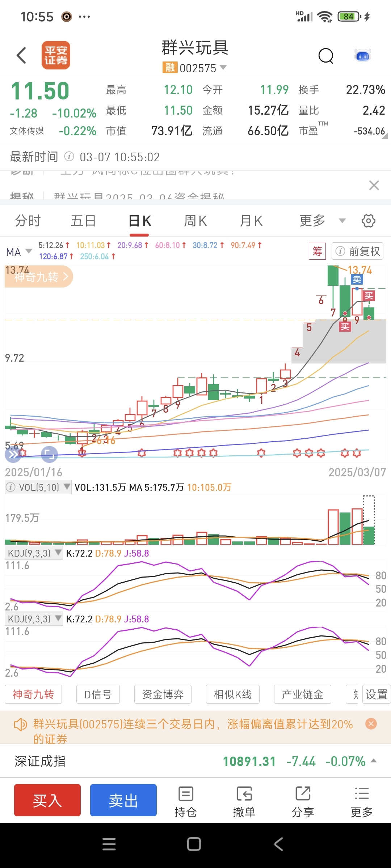Screen dimensions: 391x868
Task: Tap the info icon beside 最新时间
Action: [69, 157]
